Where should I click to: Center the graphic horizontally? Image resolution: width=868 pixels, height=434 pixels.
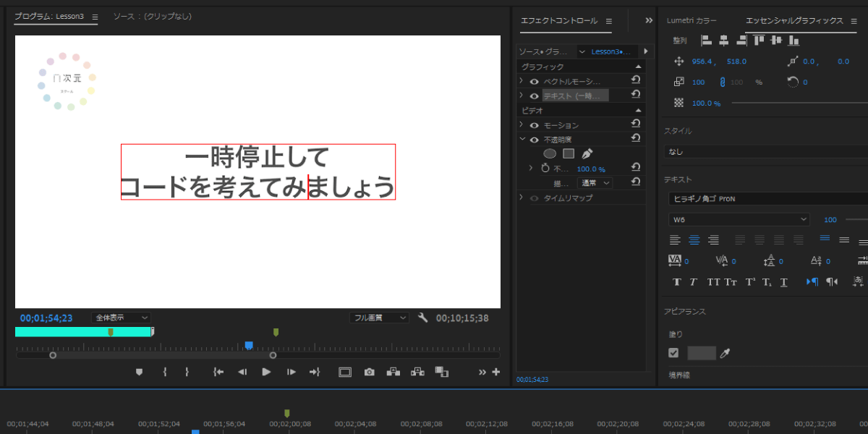pyautogui.click(x=723, y=41)
